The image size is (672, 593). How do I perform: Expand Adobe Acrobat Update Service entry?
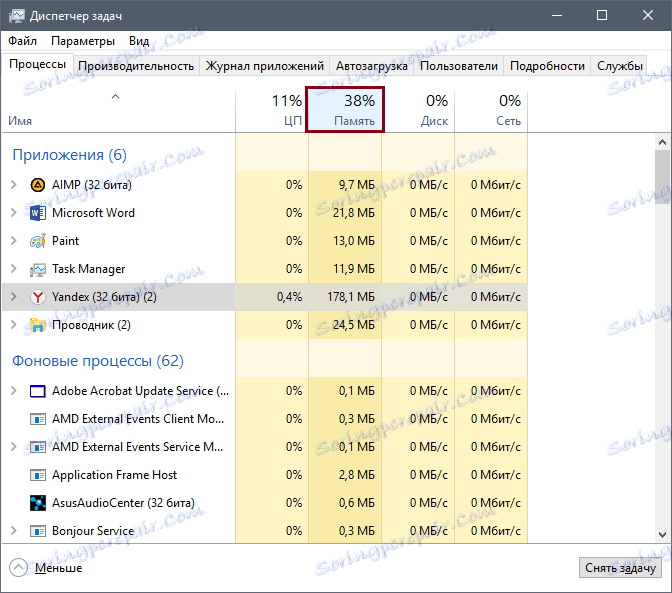pyautogui.click(x=14, y=391)
